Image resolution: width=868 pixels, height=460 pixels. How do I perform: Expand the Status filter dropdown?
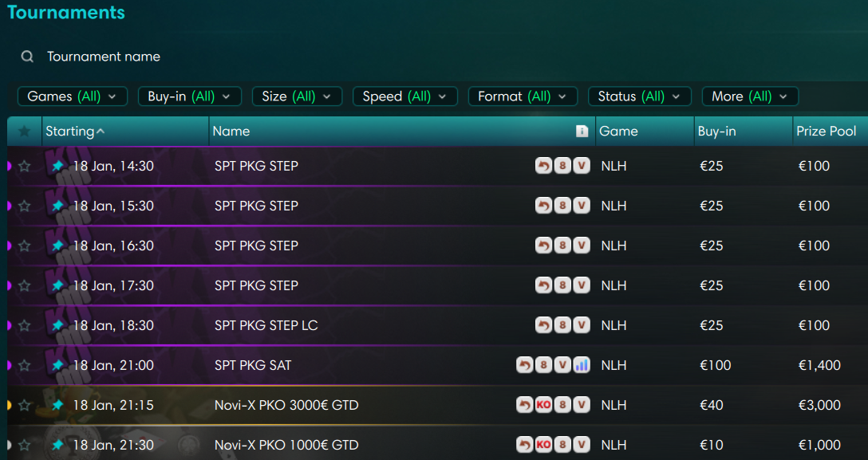(639, 96)
